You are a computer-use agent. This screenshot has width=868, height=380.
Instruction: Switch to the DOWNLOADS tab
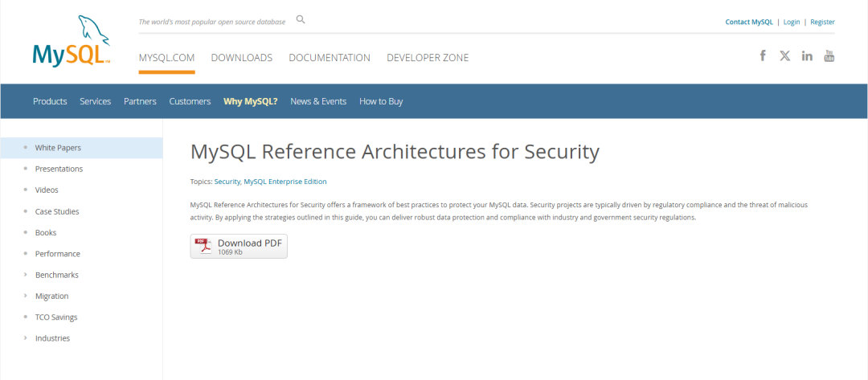coord(242,58)
